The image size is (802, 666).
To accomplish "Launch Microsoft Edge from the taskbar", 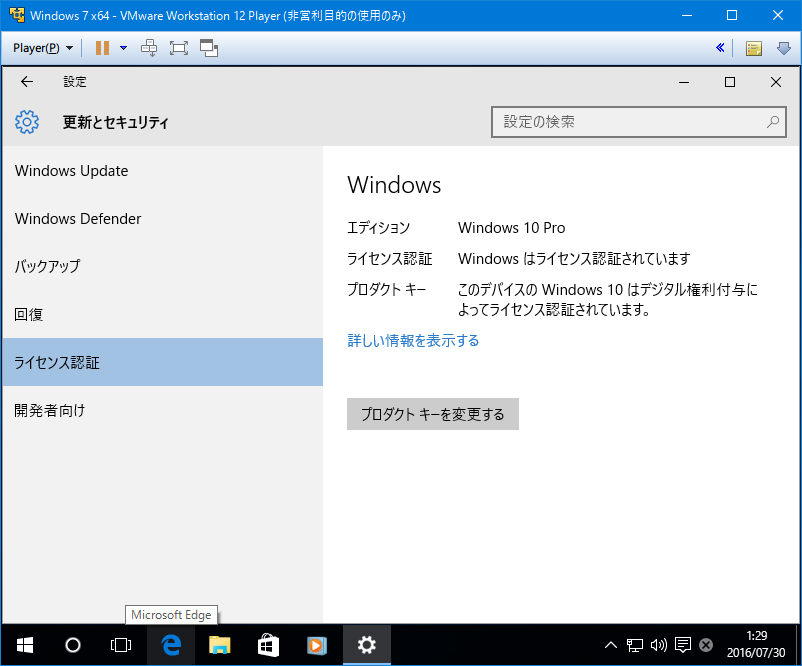I will click(x=171, y=645).
